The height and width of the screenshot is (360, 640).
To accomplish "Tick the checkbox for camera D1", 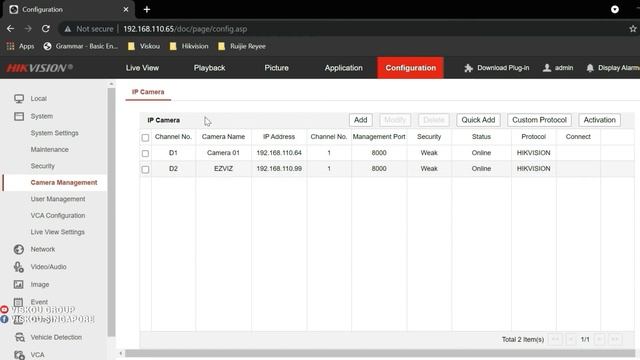I will (145, 153).
